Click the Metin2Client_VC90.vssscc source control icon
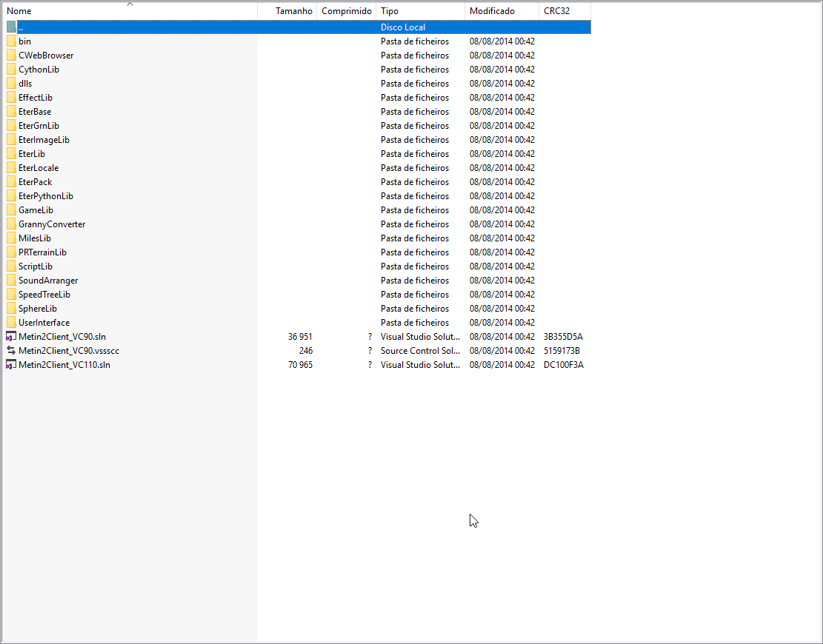 tap(11, 350)
